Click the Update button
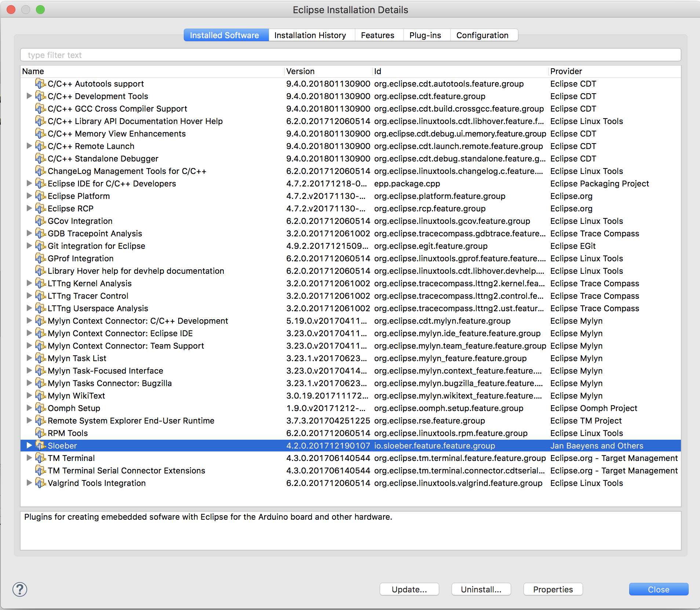Screen dimensions: 700x610 (x=409, y=589)
